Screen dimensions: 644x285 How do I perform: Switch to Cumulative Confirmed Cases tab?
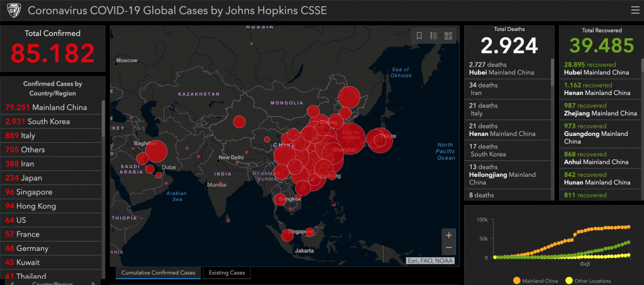click(158, 272)
